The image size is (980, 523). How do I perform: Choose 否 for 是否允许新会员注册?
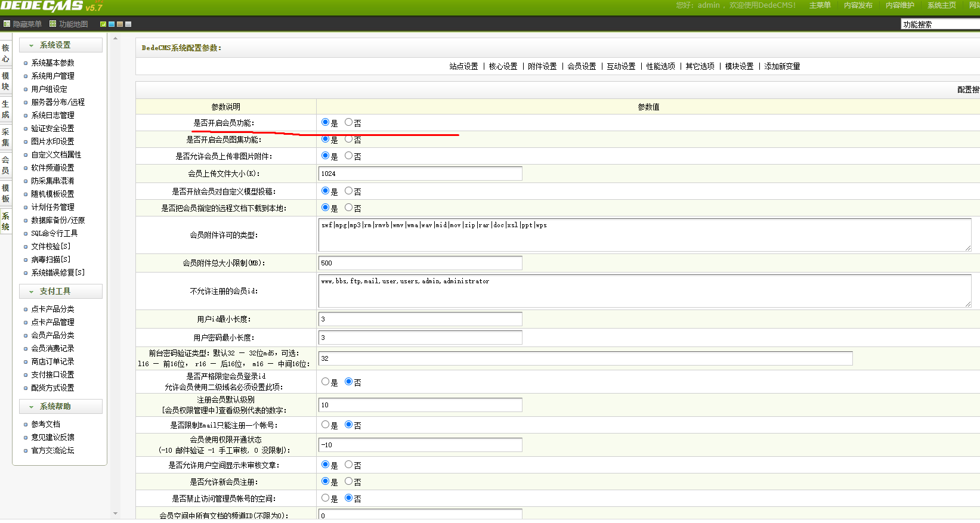click(x=348, y=481)
